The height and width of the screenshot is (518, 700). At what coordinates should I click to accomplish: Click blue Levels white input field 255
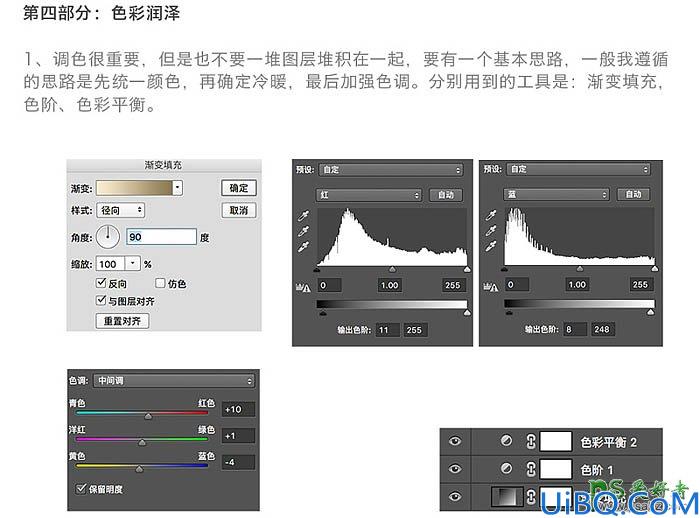point(641,284)
